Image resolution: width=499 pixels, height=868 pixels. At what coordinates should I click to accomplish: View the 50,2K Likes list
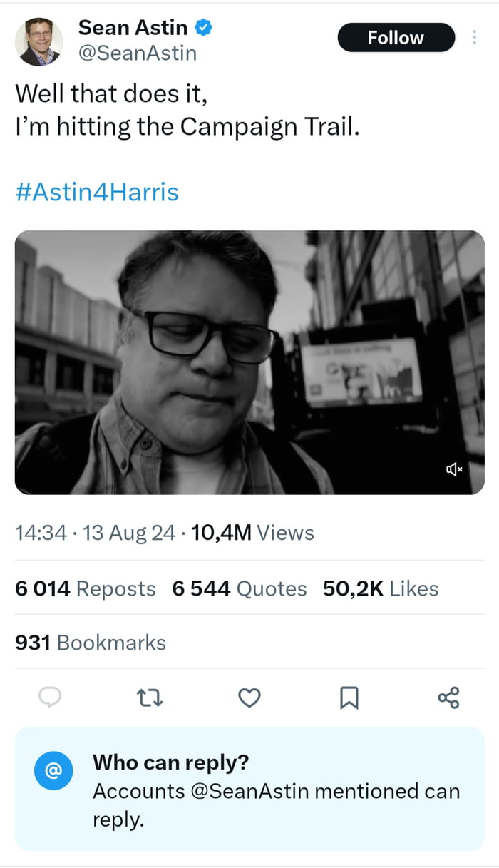pos(381,588)
